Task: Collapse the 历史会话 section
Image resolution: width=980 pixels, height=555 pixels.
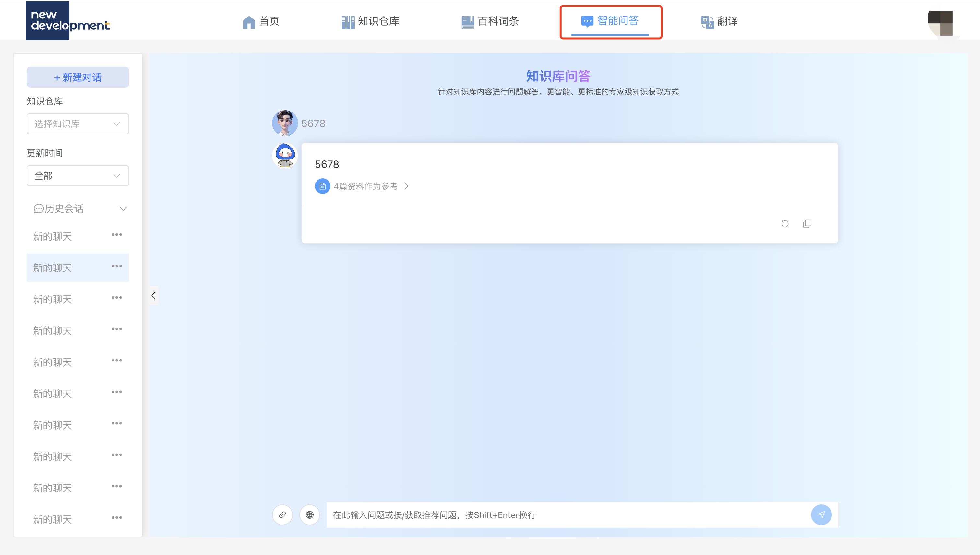Action: point(123,208)
